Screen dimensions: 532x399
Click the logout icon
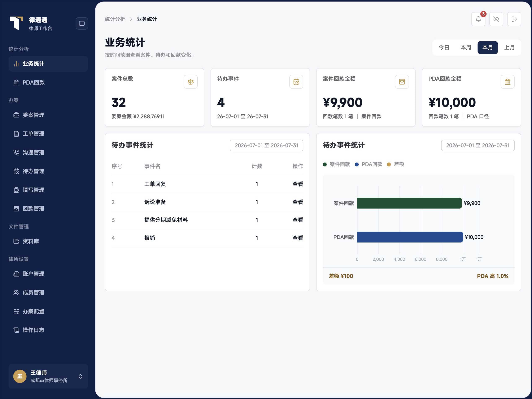(514, 19)
